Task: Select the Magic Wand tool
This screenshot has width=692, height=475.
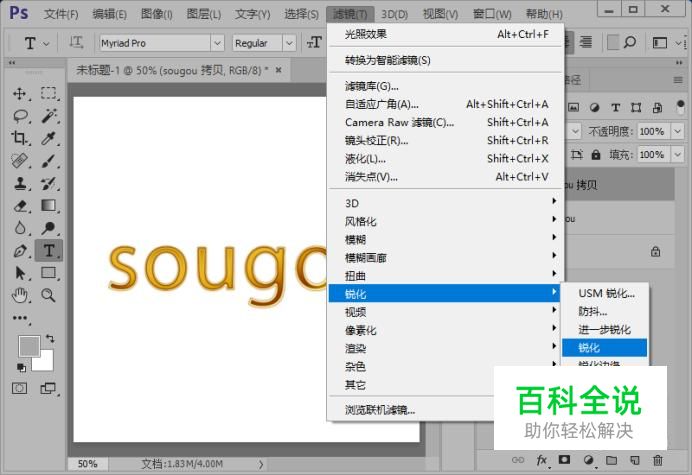Action: tap(49, 116)
